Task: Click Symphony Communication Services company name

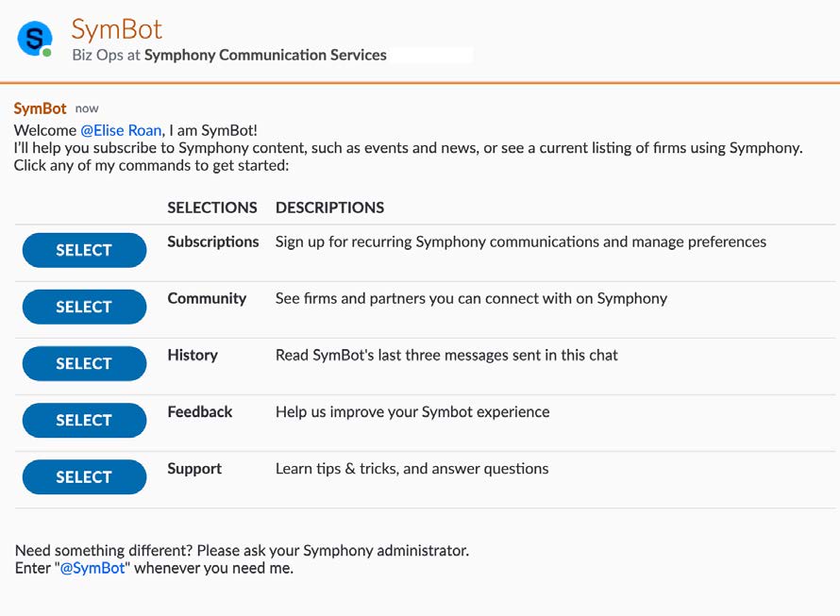Action: coord(265,55)
